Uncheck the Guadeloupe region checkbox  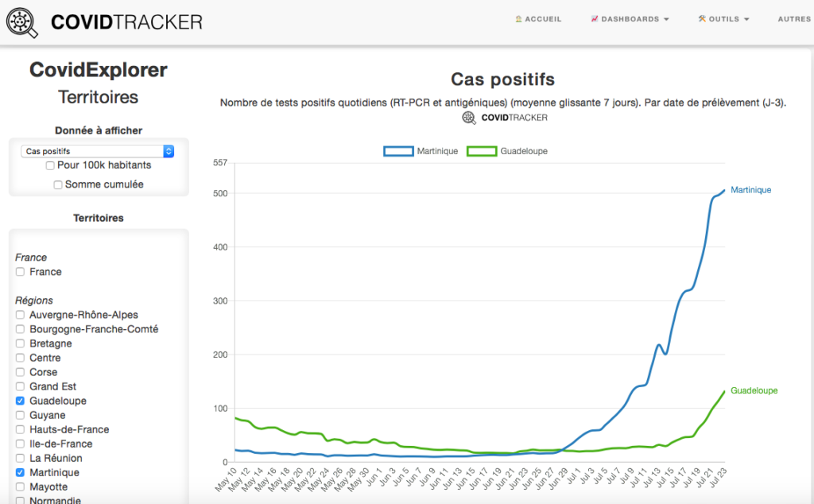coord(20,401)
